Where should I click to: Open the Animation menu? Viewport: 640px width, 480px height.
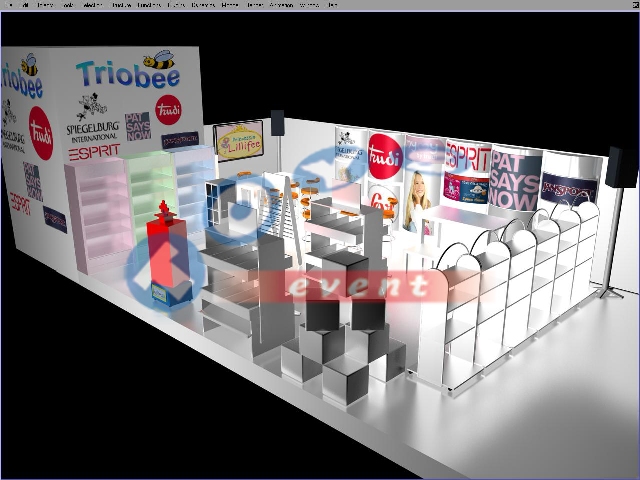coord(281,5)
